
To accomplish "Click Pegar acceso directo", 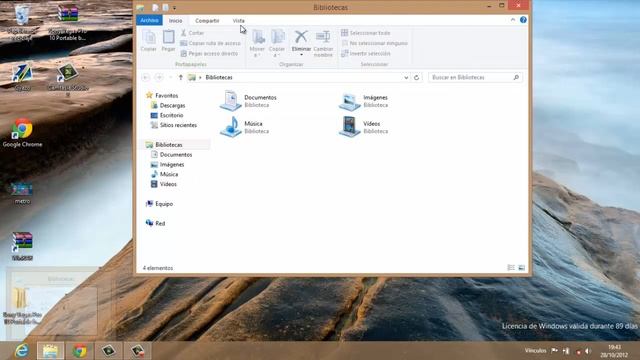I will point(209,53).
